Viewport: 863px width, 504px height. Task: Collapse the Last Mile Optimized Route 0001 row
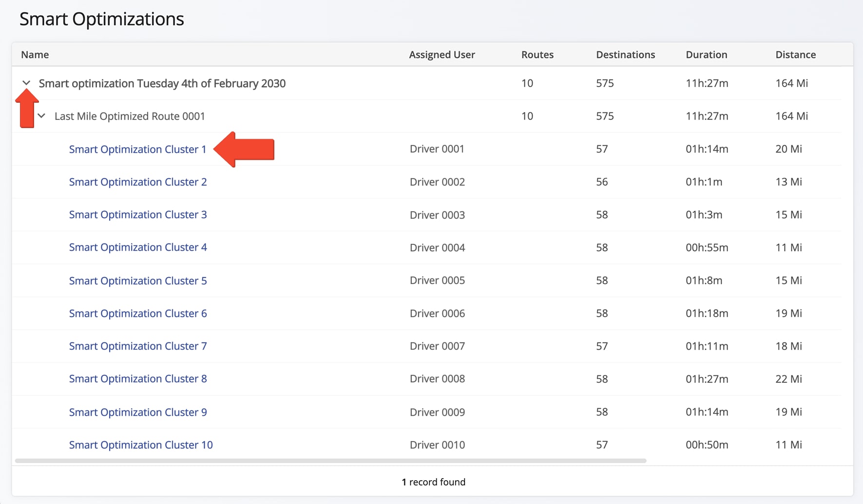(42, 116)
